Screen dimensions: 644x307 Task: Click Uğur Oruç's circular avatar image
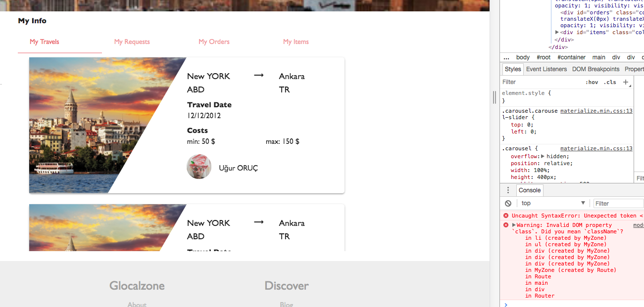pyautogui.click(x=199, y=167)
